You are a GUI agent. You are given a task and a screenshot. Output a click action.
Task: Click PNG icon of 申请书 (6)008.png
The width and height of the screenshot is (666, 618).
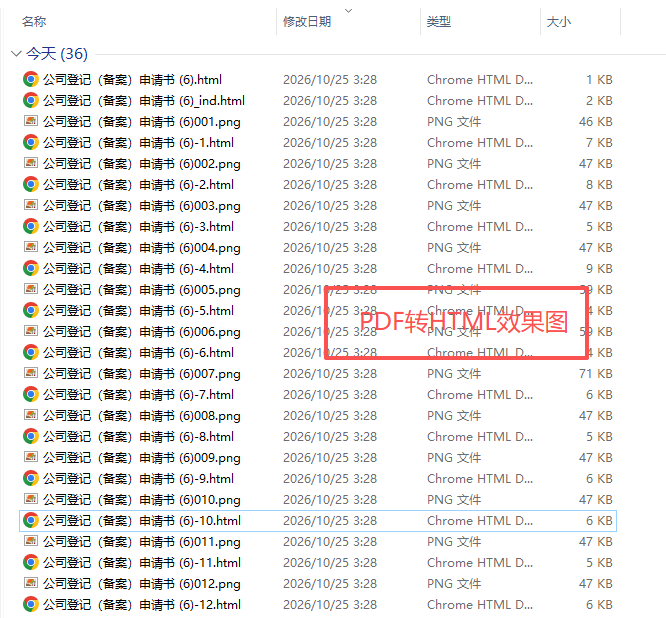(x=31, y=415)
